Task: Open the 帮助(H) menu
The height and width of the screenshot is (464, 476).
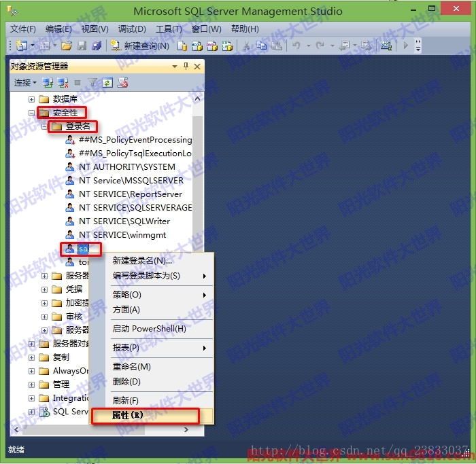Action: (245, 29)
